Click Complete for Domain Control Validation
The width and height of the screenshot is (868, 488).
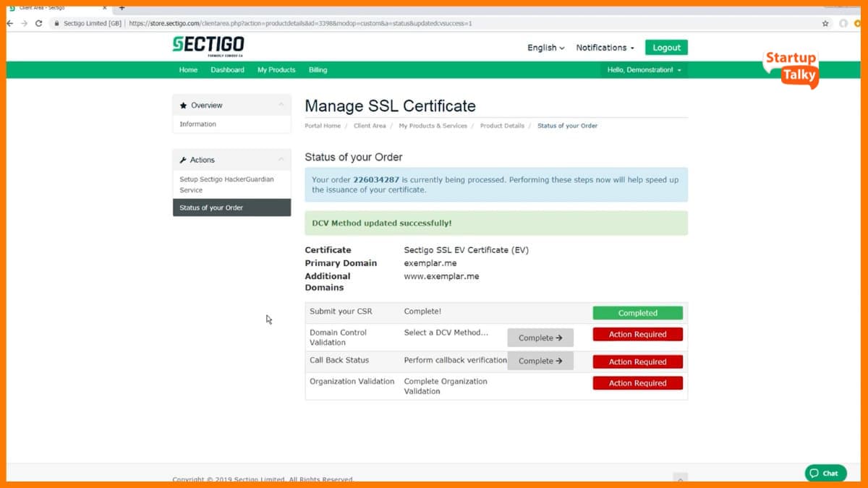pos(540,338)
